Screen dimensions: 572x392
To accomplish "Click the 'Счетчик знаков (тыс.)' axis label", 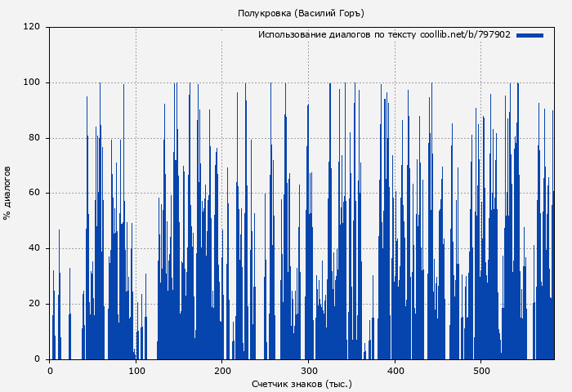I will point(302,383).
